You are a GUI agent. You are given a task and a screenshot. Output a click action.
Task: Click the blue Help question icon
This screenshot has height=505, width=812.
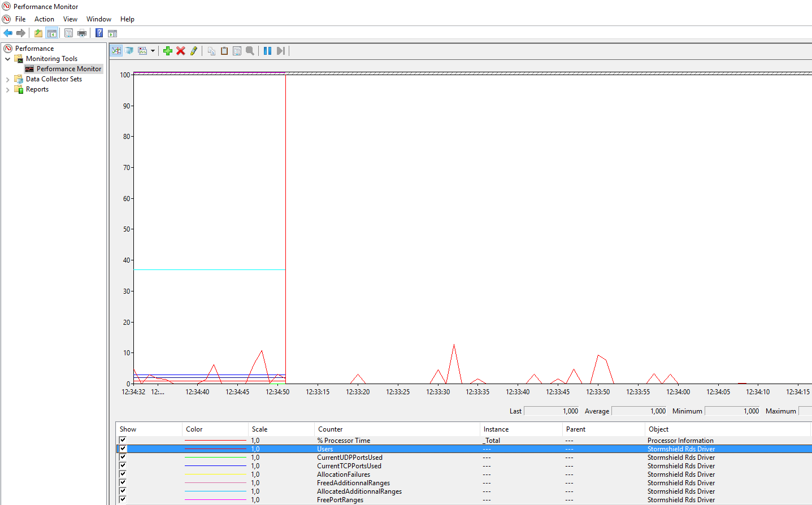point(99,33)
